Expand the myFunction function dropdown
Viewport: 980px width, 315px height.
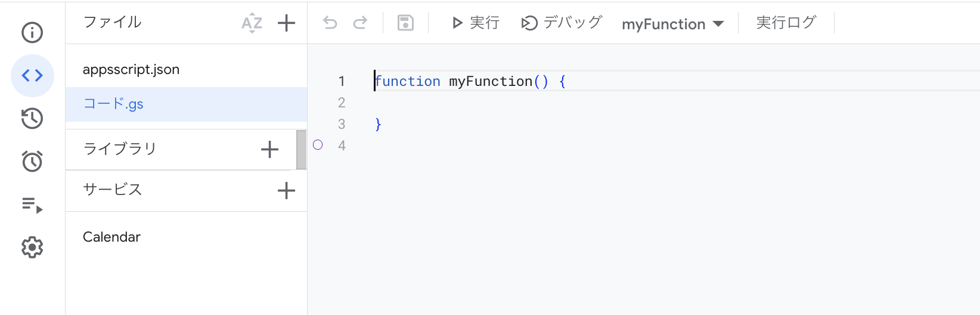pos(672,24)
